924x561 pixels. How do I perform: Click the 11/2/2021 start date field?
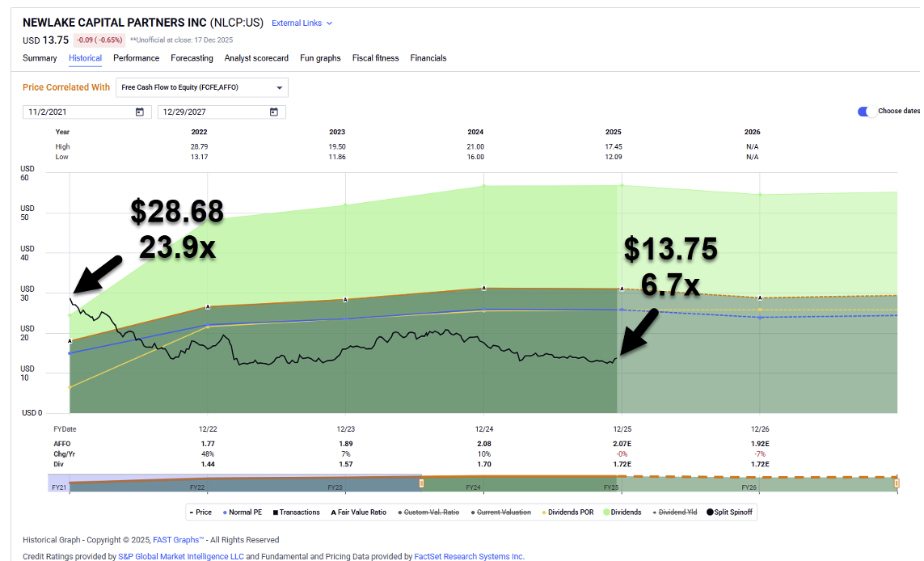[77, 112]
